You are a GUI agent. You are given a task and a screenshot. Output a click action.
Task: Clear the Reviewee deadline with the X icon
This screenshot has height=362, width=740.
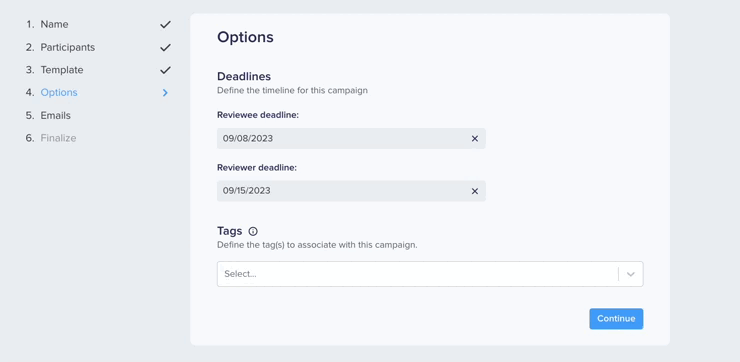tap(475, 138)
